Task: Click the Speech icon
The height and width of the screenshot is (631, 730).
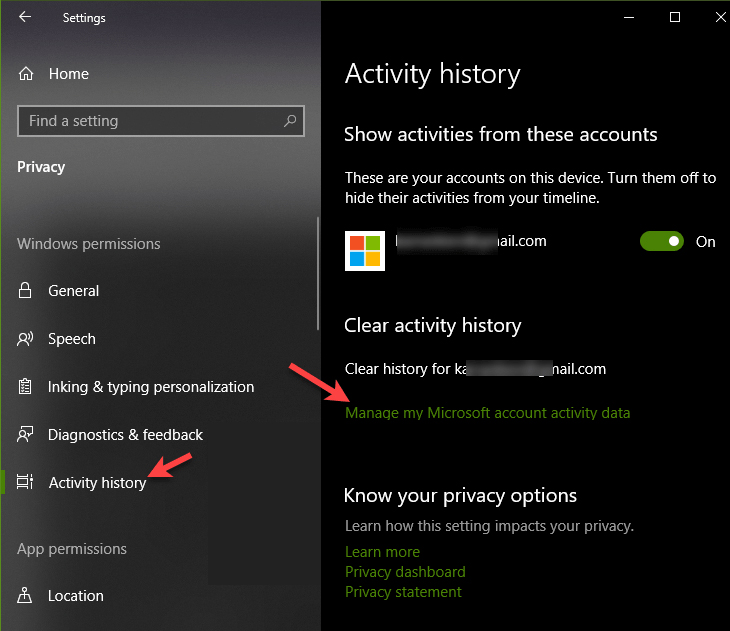Action: [x=26, y=339]
